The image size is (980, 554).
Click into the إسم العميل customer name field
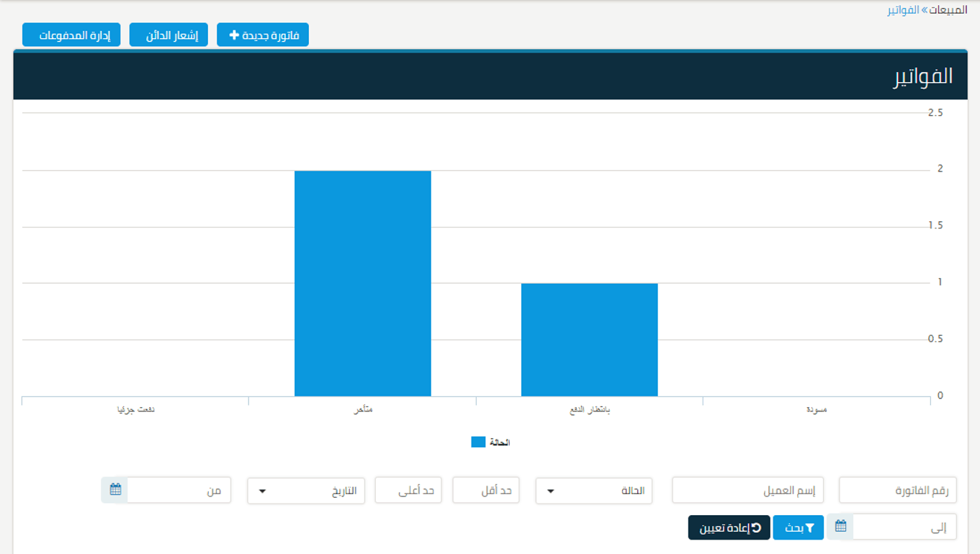747,491
